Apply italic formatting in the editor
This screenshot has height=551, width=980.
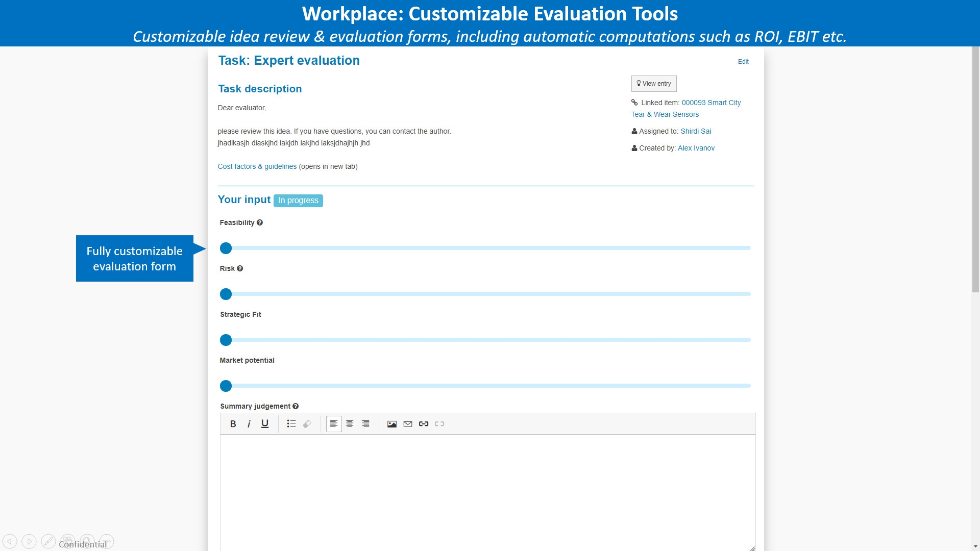(x=249, y=424)
